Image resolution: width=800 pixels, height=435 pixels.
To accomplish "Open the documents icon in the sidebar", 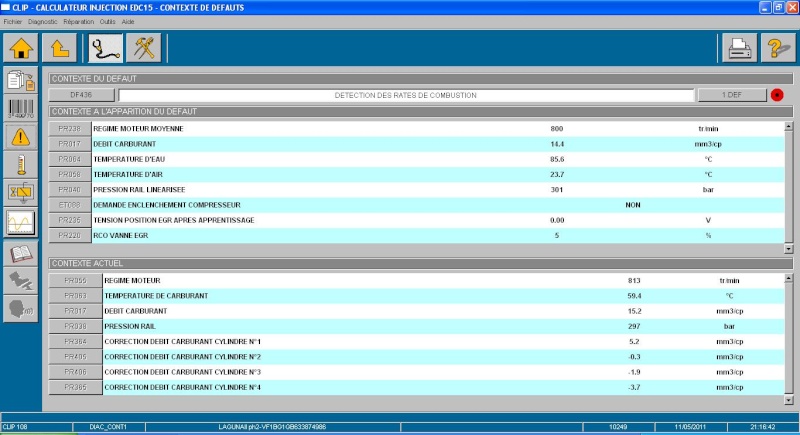I will coord(21,81).
